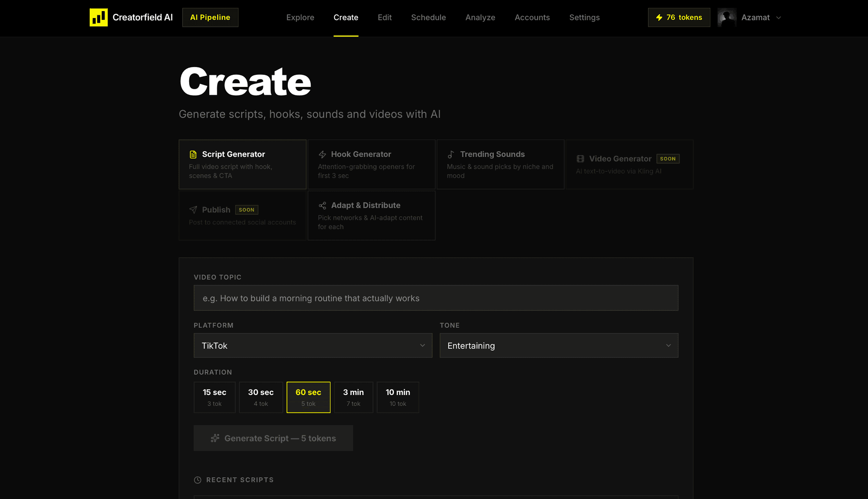This screenshot has width=868, height=499.
Task: Click the Azamat profile avatar
Action: click(x=727, y=18)
